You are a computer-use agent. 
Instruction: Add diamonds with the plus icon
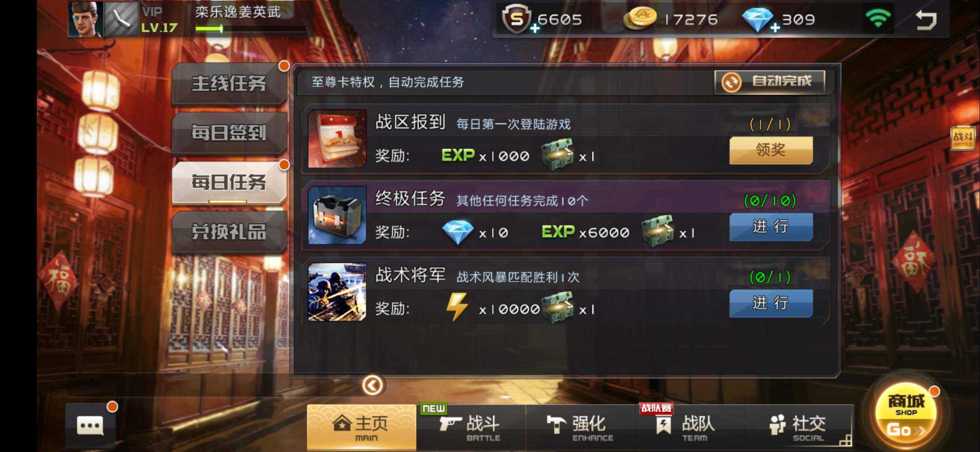[775, 28]
